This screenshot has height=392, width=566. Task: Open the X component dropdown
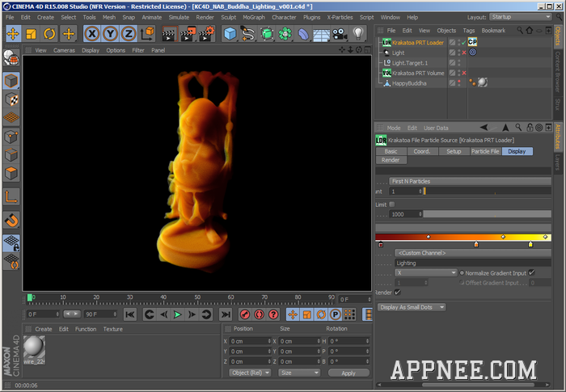pos(426,273)
